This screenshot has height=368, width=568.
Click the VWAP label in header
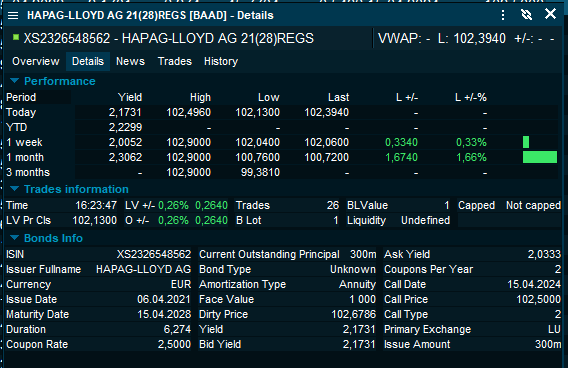click(x=400, y=38)
